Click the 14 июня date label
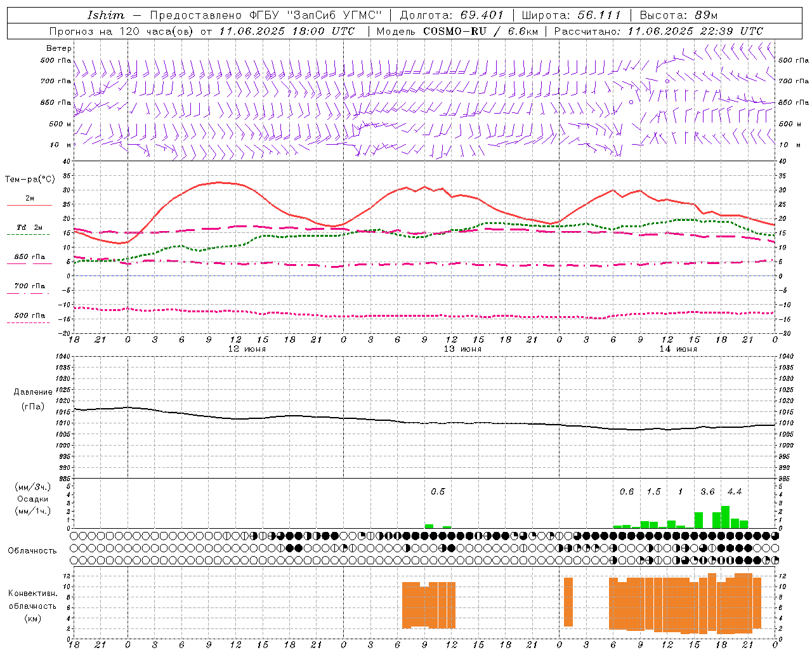 tap(678, 349)
